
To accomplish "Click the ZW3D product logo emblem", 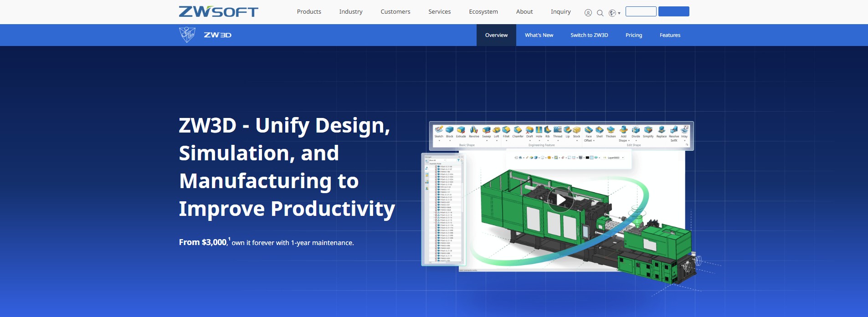I will click(x=187, y=35).
